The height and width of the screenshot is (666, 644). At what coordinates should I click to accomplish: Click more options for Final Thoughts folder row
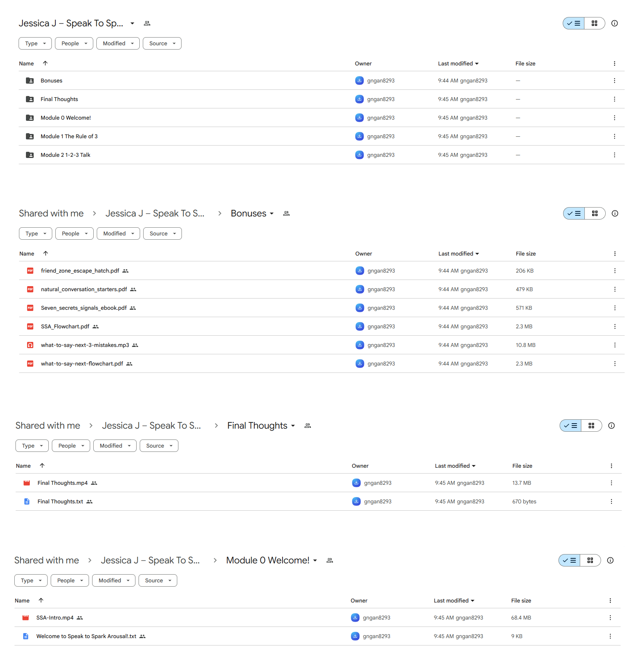(614, 99)
